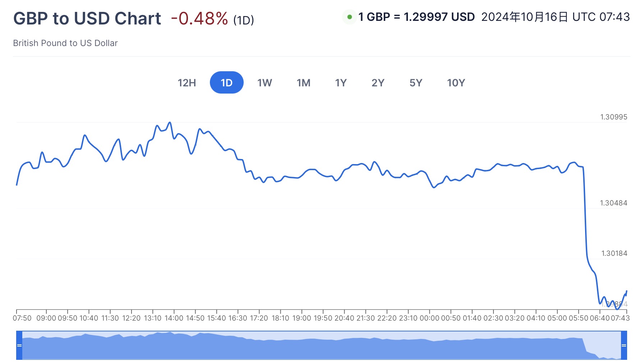Click the 1.30995 y-axis price label
This screenshot has width=644, height=362.
pos(613,117)
